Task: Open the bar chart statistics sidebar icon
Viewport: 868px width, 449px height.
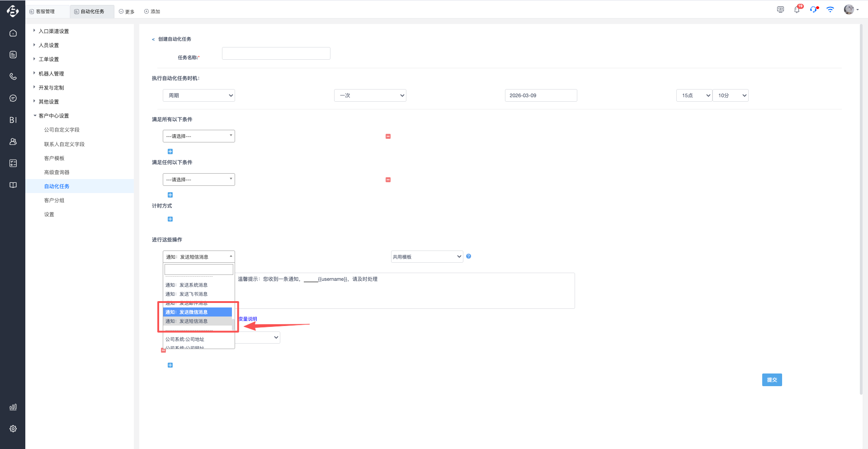Action: coord(13,407)
